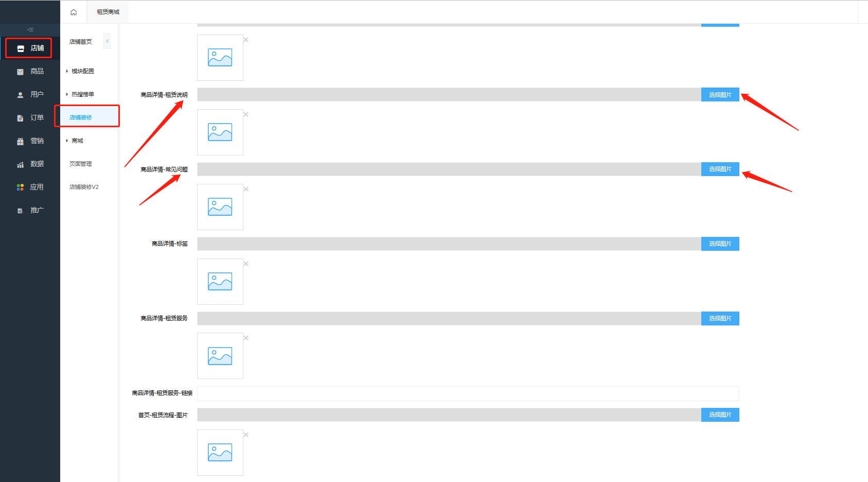
Task: Click 选择图片 for 商品详情-标签
Action: (x=720, y=244)
